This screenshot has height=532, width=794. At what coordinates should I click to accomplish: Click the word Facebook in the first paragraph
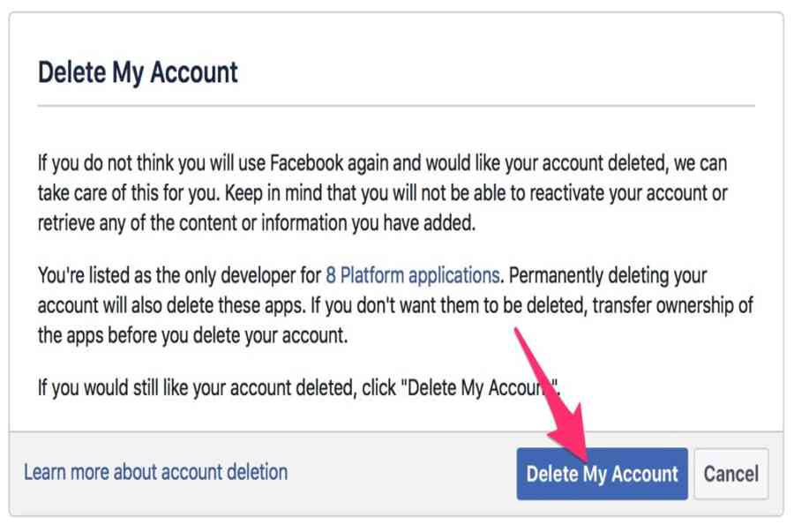[x=312, y=164]
